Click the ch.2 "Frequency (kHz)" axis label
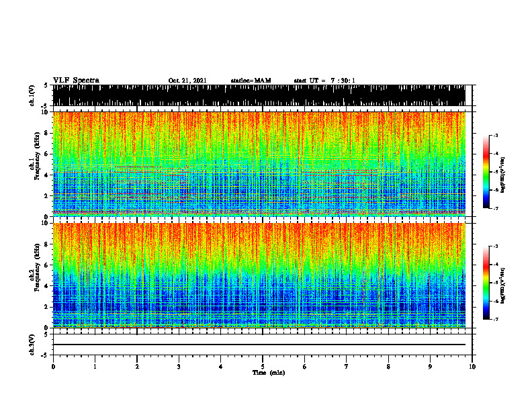The width and height of the screenshot is (532, 411). (37, 267)
